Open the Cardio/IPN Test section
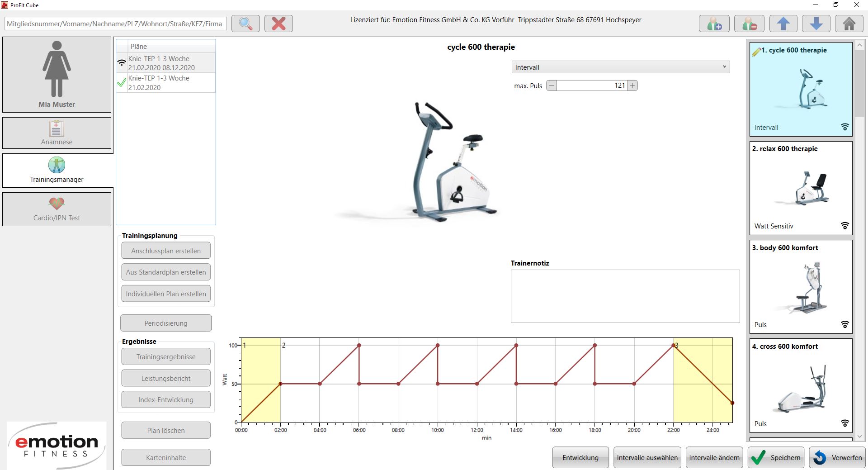This screenshot has width=868, height=470. click(57, 209)
